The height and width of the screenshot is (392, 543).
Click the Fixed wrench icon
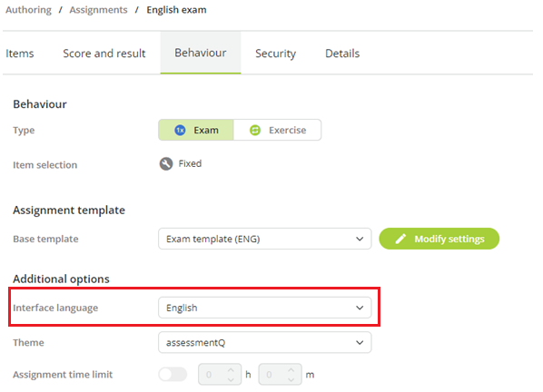166,163
